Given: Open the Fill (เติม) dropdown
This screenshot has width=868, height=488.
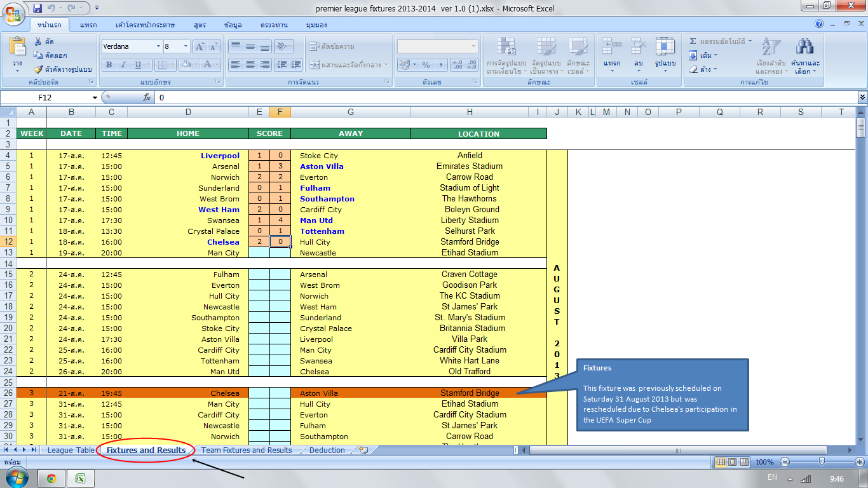Looking at the screenshot, I should [x=715, y=55].
